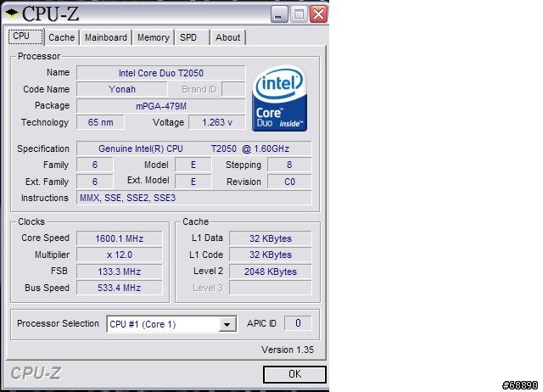Click the CPU-Z title bar chip icon
Image resolution: width=543 pixels, height=392 pixels.
tap(12, 13)
